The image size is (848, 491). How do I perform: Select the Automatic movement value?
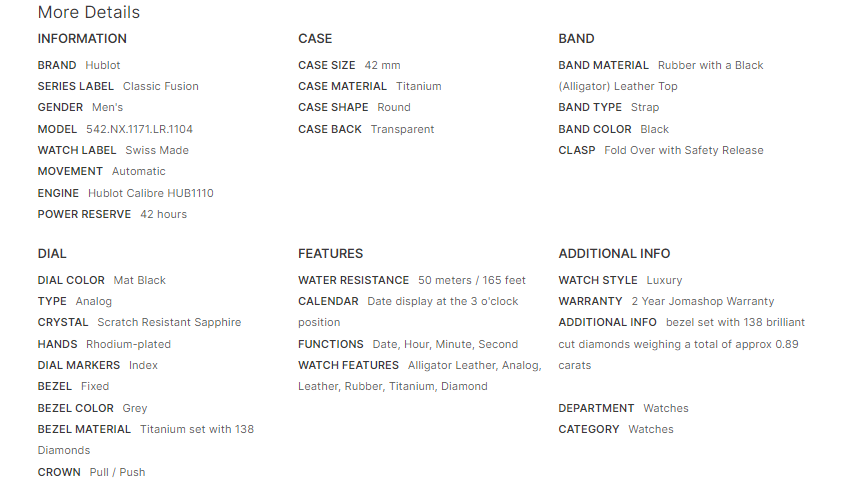(x=139, y=171)
